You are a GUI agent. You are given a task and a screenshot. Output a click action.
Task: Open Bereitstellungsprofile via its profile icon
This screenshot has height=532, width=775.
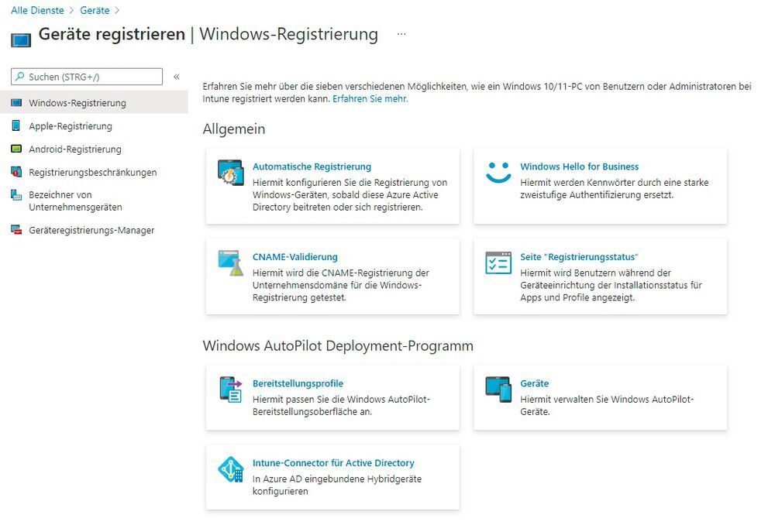pyautogui.click(x=230, y=390)
